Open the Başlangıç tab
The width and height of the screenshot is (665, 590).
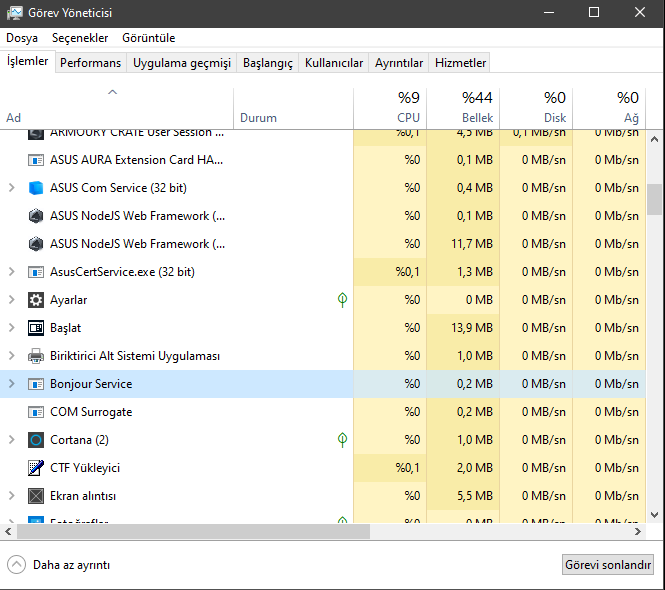pyautogui.click(x=268, y=63)
